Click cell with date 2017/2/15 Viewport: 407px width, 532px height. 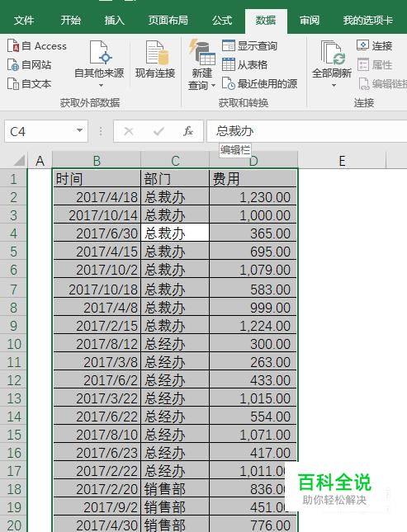(x=97, y=326)
